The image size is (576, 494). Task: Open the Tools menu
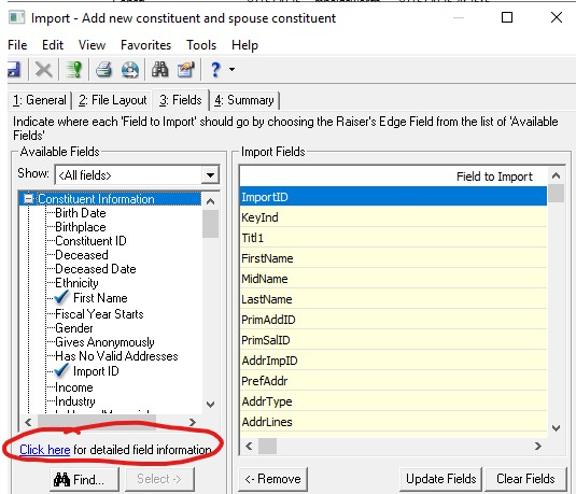[201, 45]
